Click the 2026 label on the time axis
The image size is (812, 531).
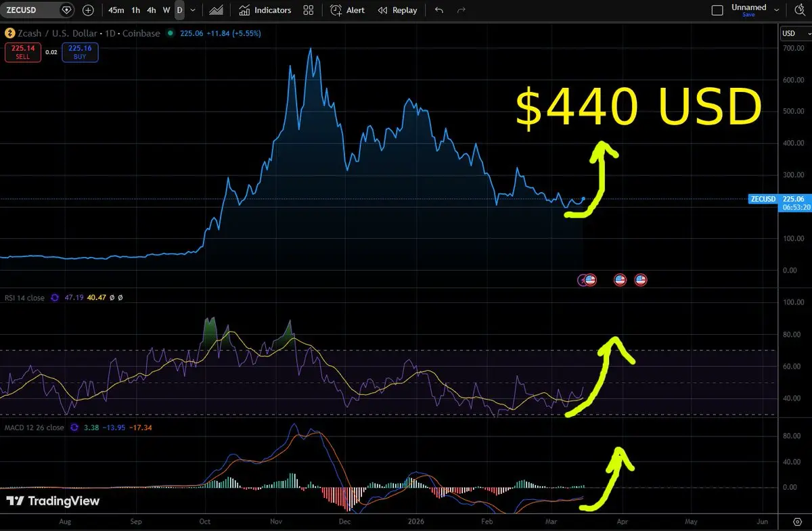[x=418, y=522]
